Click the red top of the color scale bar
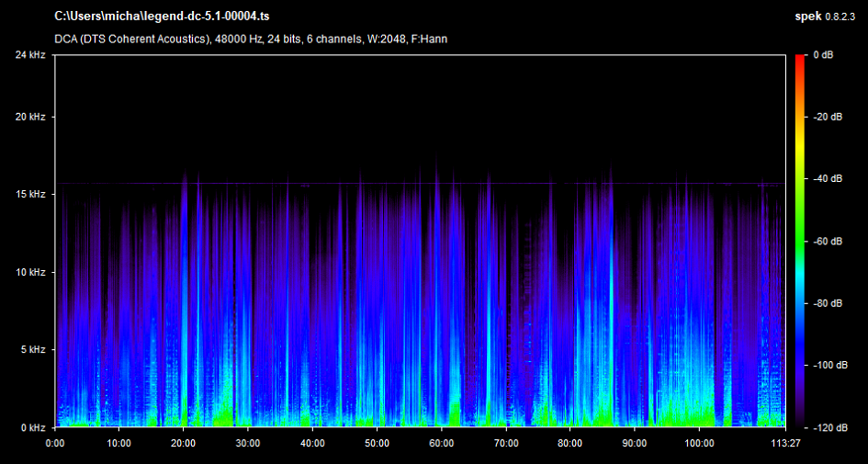 click(802, 59)
